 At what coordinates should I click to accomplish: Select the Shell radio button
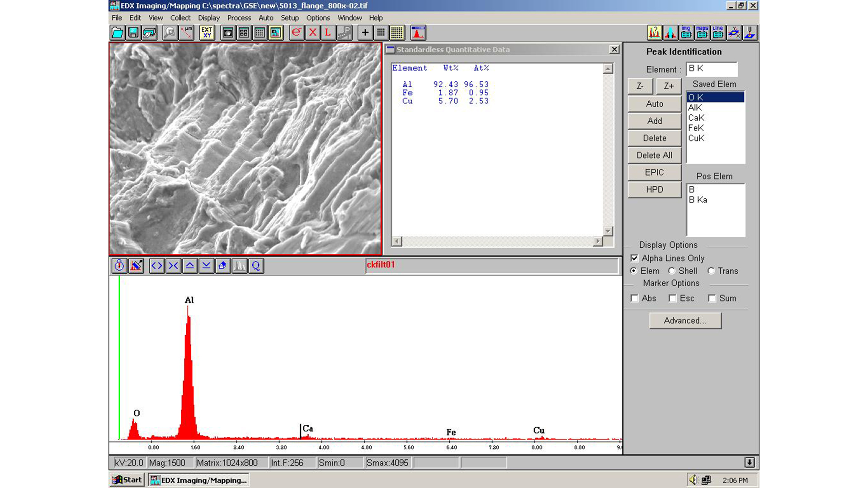click(672, 271)
